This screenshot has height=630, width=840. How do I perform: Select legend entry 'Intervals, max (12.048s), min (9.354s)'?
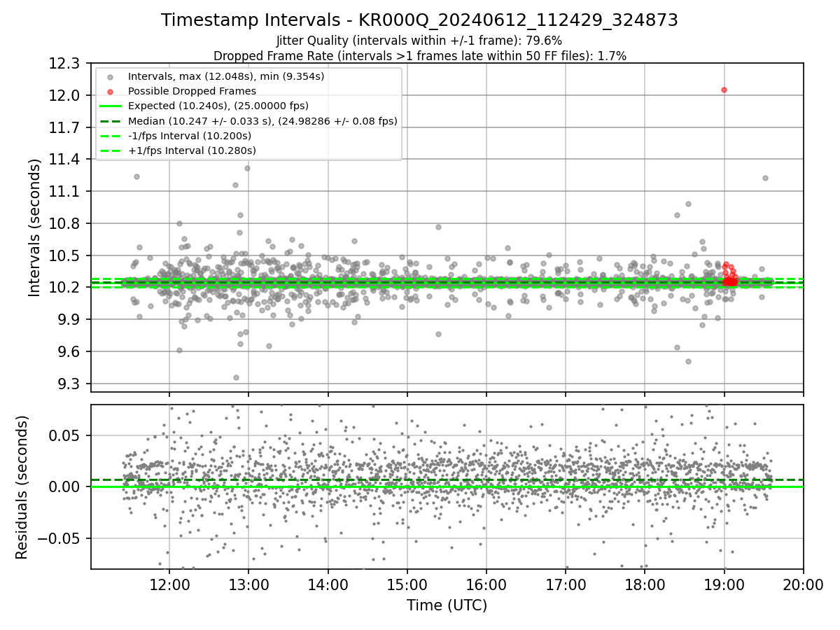point(226,76)
